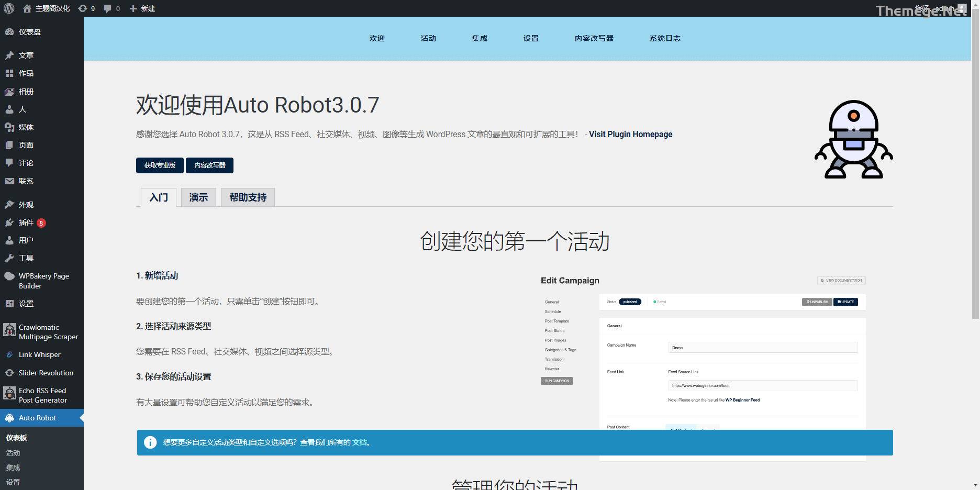Click the 用户 user icon

9,240
